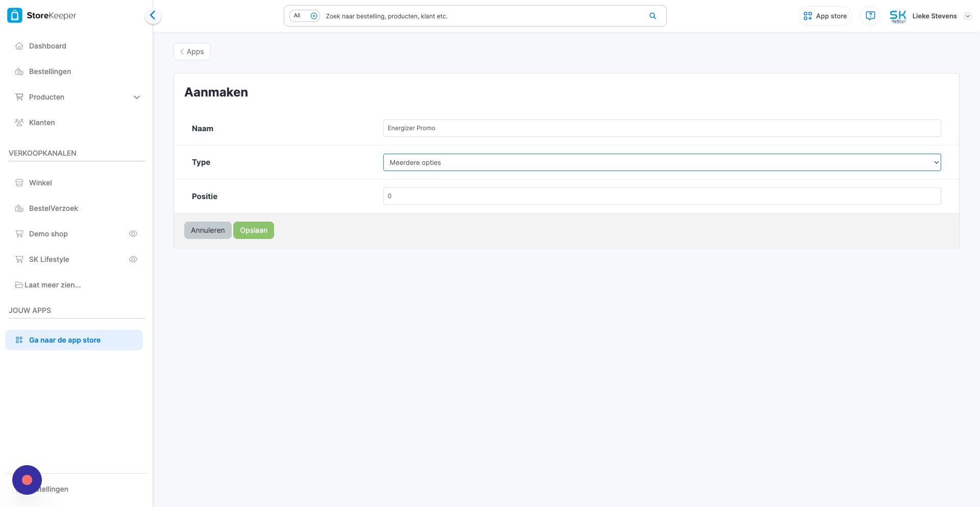Click the red record floating button

coord(27,480)
